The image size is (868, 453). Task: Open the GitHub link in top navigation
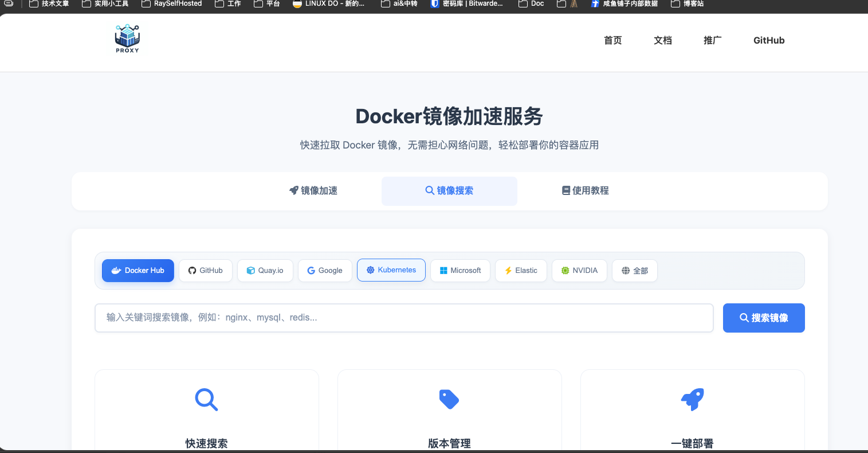(769, 40)
